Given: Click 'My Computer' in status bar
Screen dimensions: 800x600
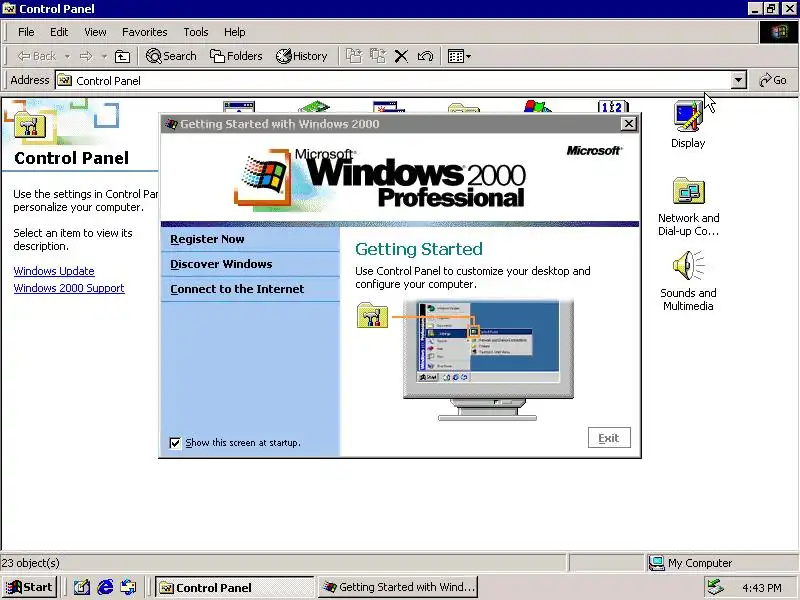Looking at the screenshot, I should point(700,563).
